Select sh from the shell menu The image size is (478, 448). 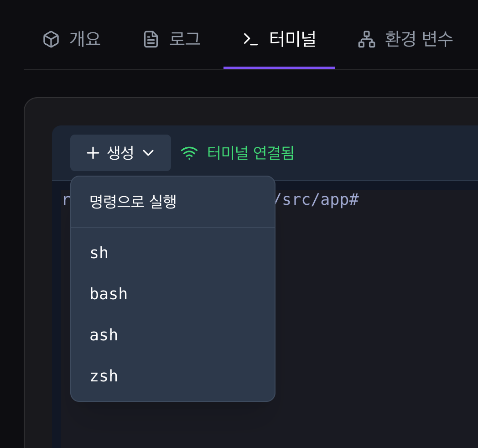[x=99, y=252]
